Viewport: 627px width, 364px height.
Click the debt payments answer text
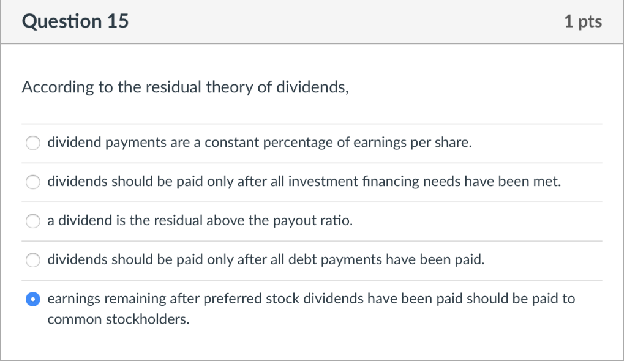point(265,260)
